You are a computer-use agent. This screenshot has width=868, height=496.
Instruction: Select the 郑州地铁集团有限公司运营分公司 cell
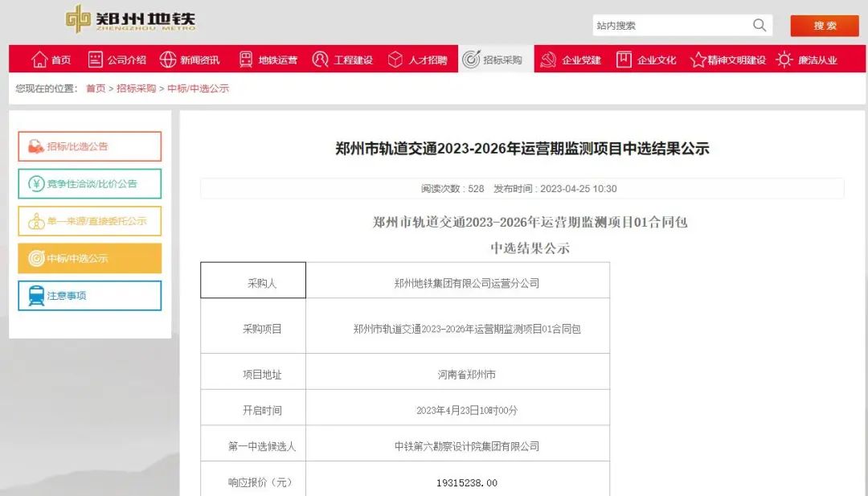pyautogui.click(x=458, y=280)
